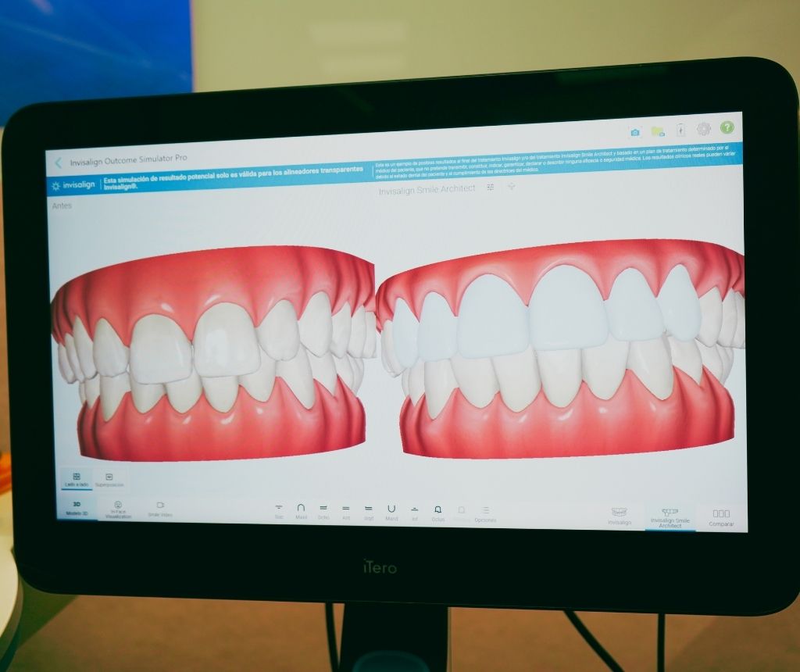Select the Dcho right-side view icon

point(323,512)
